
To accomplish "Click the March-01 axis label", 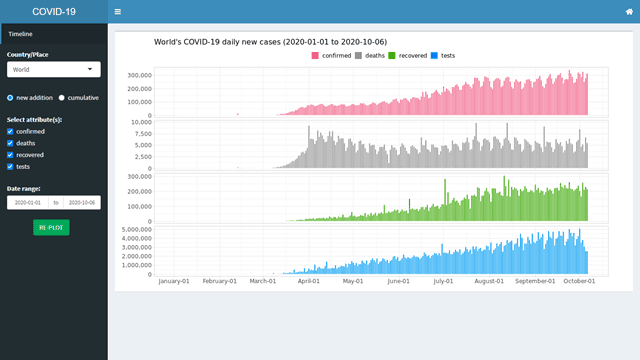I will (263, 281).
